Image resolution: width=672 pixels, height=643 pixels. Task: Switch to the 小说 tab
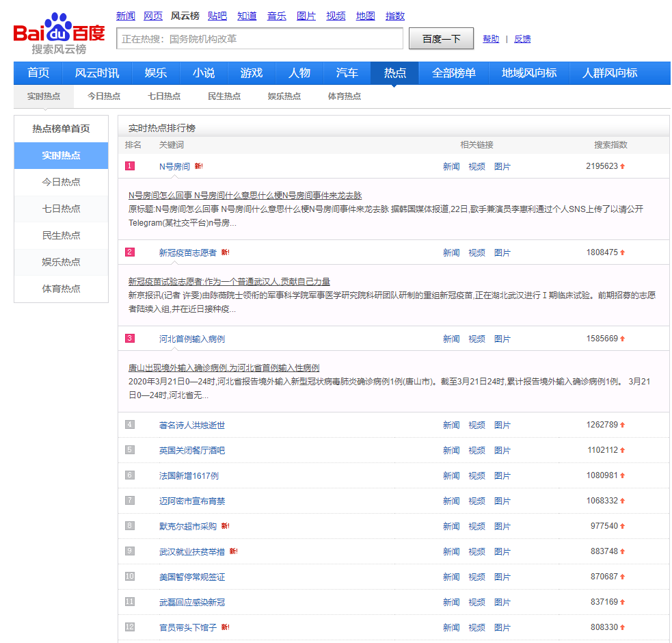(x=204, y=73)
